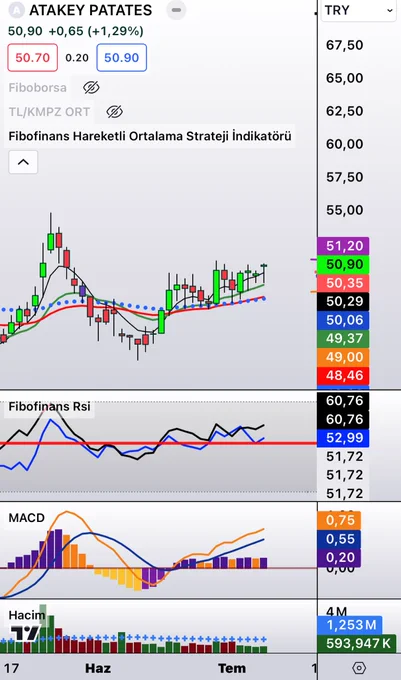The image size is (401, 680).
Task: Click the +0,65 (+1,29%) change text
Action: click(96, 31)
